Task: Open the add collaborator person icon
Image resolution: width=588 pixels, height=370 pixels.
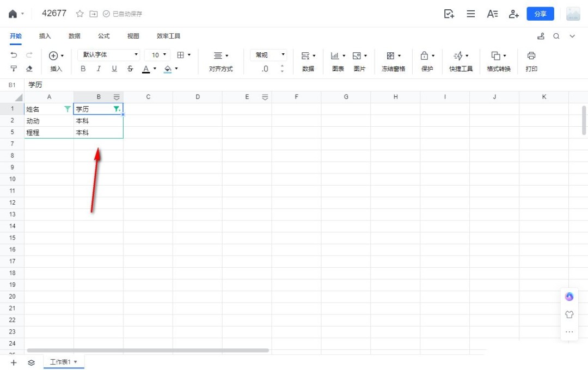Action: click(513, 14)
